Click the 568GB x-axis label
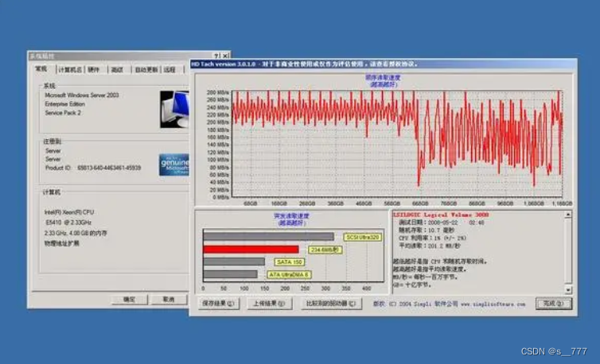The height and width of the screenshot is (364, 600). point(392,203)
